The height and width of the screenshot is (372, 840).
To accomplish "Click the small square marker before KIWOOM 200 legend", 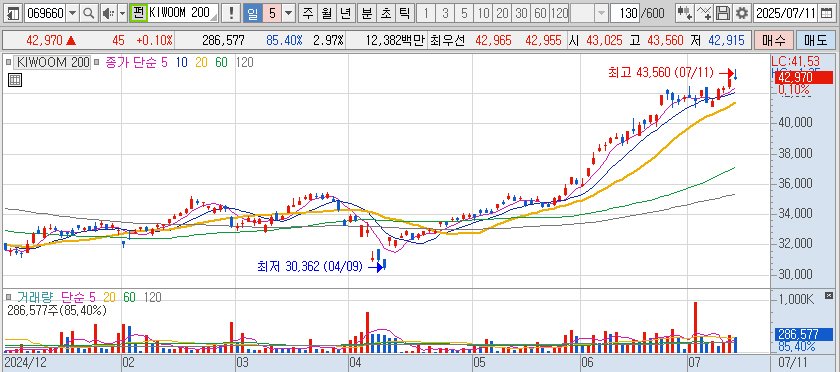I will coord(8,62).
